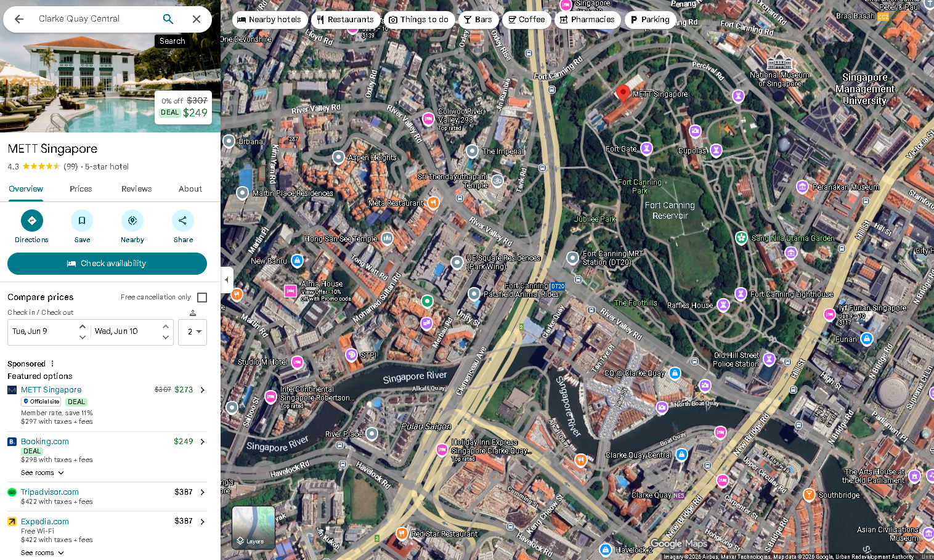Open the Peranakan Museum marker
The image size is (934, 560).
click(802, 187)
